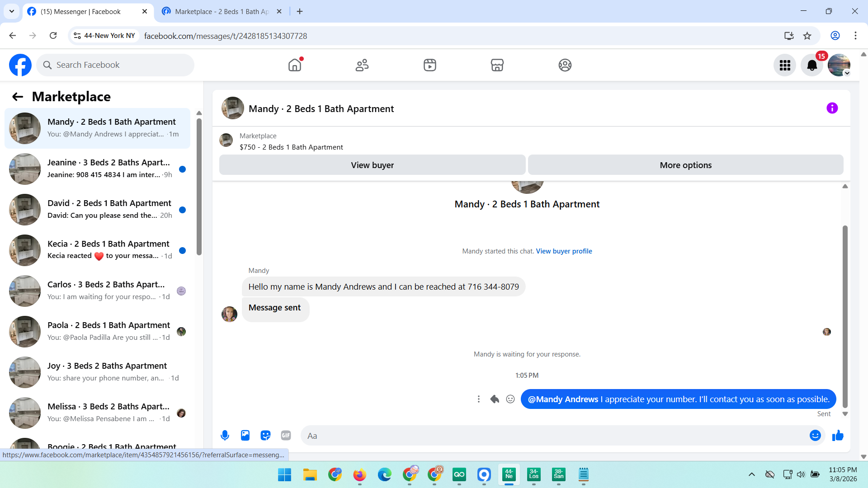Open the Chrome tab search dropdown arrow
The image size is (868, 488).
[12, 11]
